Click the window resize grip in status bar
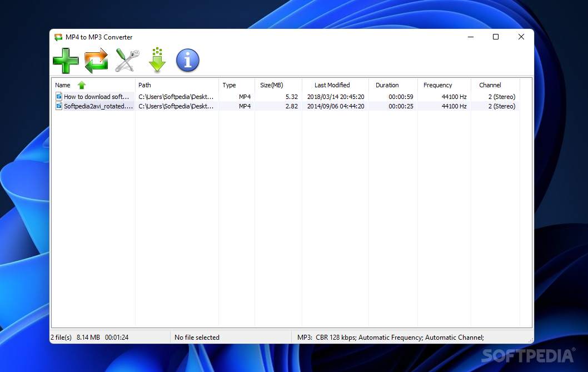The width and height of the screenshot is (588, 372). point(530,340)
